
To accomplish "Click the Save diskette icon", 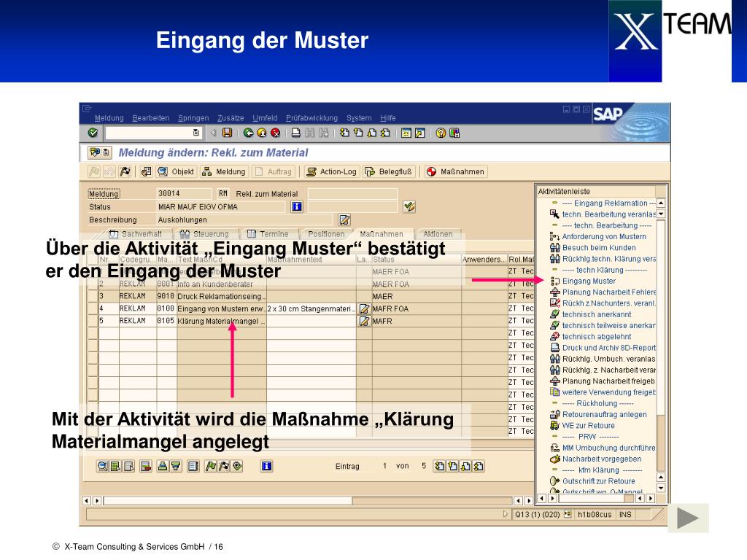I will pyautogui.click(x=228, y=133).
